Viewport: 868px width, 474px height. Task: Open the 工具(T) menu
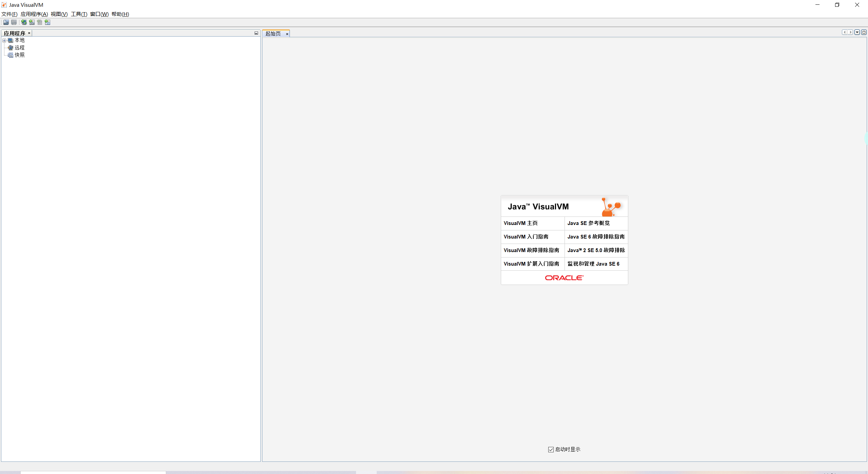[x=79, y=14]
